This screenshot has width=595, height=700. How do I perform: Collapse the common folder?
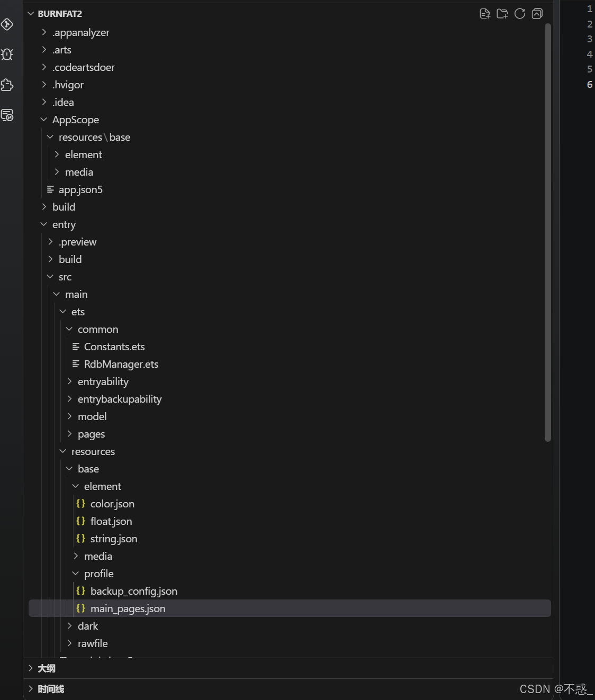click(69, 329)
